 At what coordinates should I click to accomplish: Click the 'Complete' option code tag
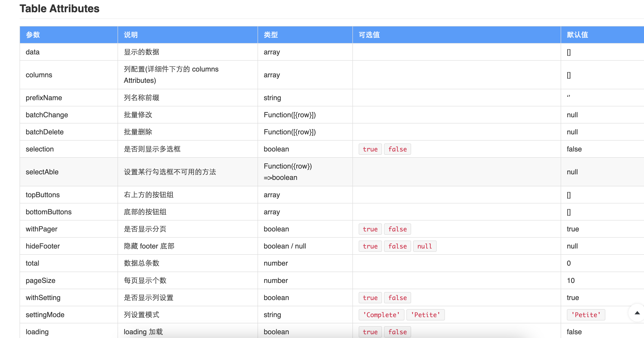point(381,315)
